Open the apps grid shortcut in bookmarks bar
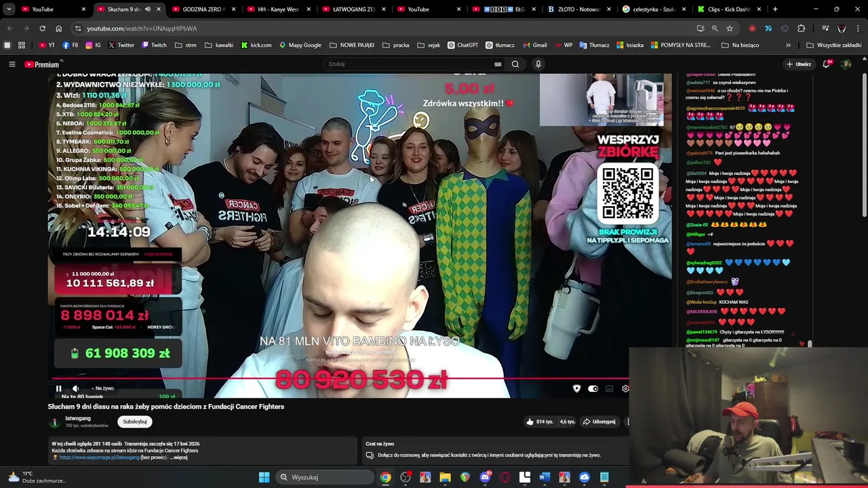 (x=22, y=45)
